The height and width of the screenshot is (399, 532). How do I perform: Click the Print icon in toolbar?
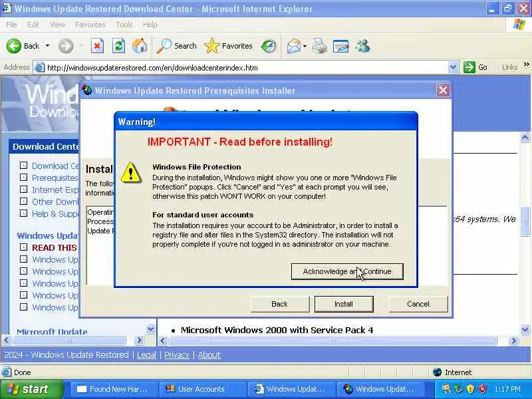320,46
